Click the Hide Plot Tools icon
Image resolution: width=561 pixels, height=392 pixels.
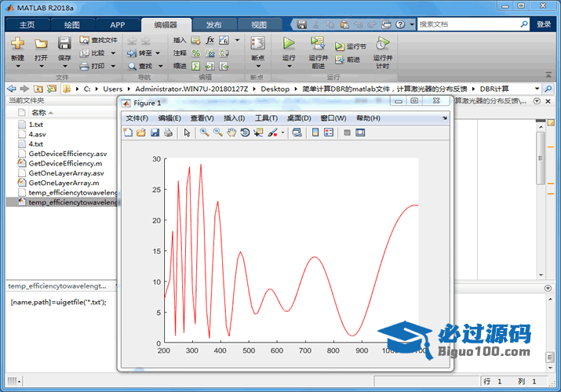click(347, 132)
